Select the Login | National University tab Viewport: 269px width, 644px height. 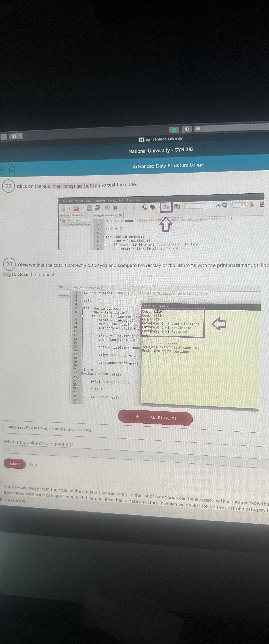[161, 139]
